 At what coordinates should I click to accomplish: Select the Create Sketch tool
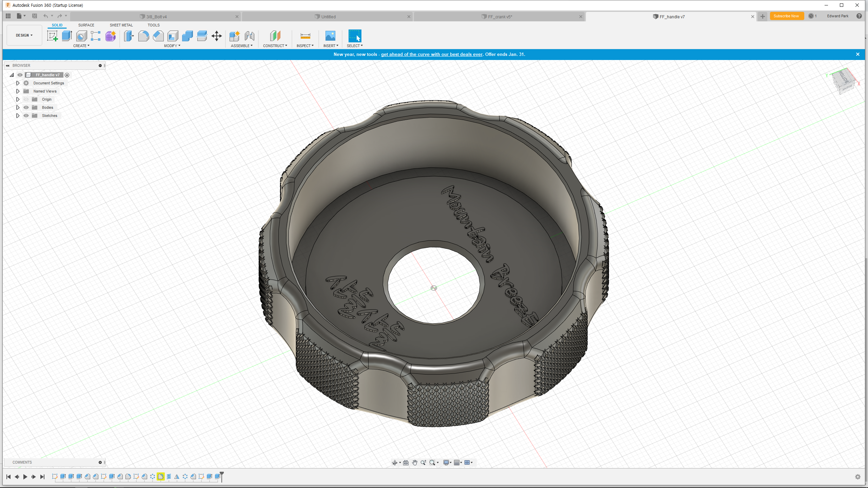pyautogui.click(x=52, y=36)
